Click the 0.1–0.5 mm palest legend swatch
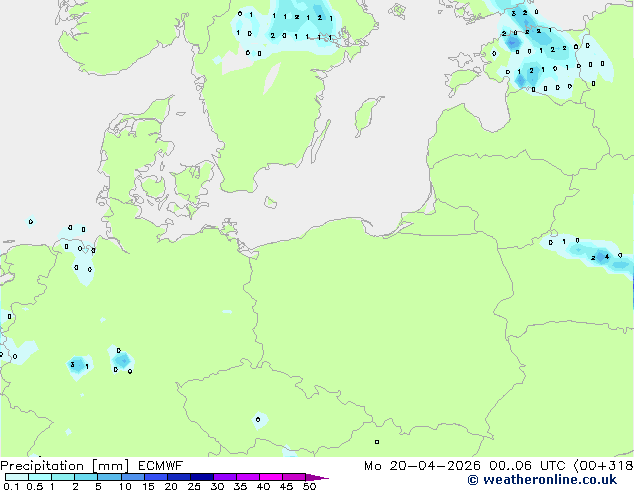 pyautogui.click(x=17, y=477)
